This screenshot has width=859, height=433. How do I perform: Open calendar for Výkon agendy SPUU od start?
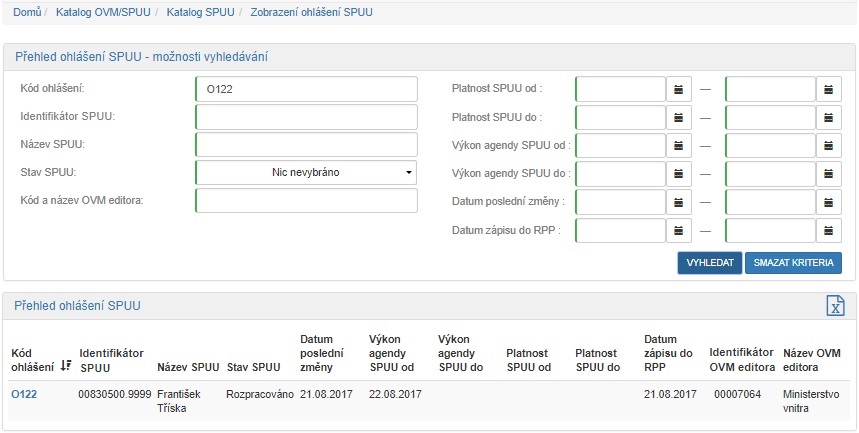679,145
